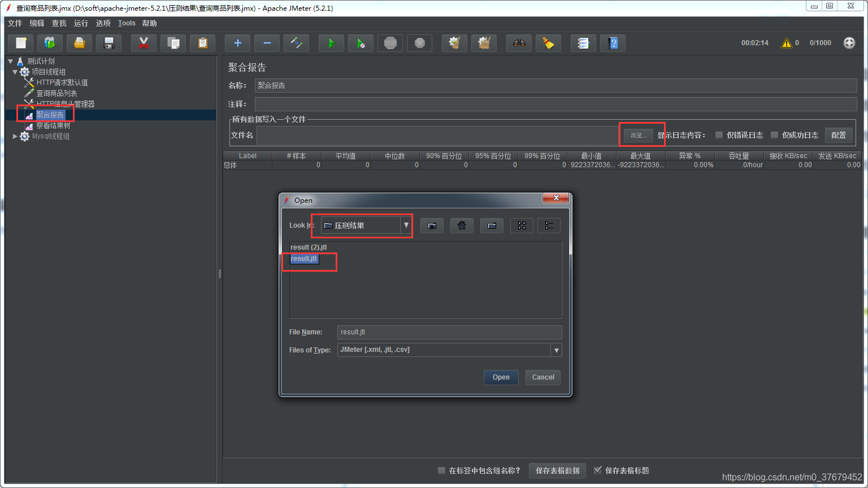This screenshot has width=868, height=488.
Task: Click the Shutdown round X toolbar icon
Action: tap(420, 43)
